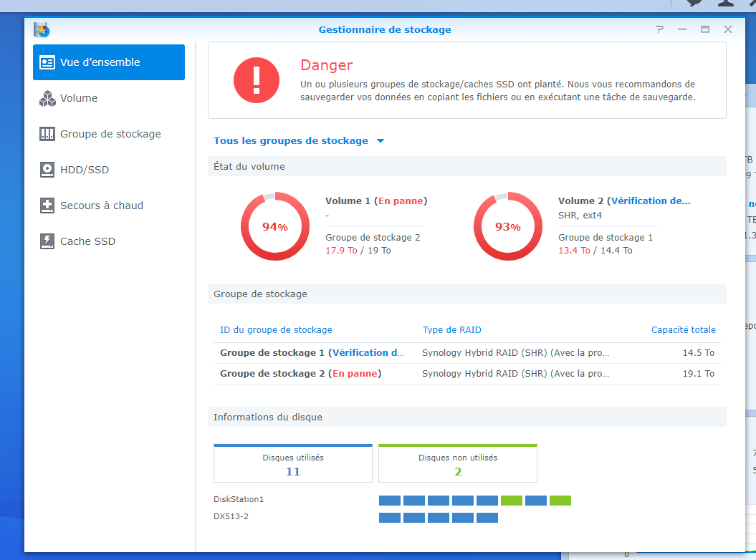Open the Cache SSD section
The image size is (756, 560).
coord(109,241)
